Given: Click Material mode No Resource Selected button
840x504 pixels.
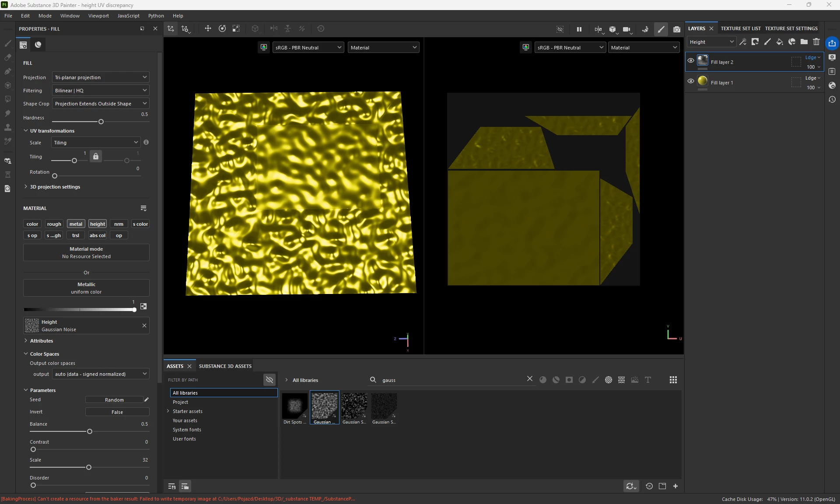Looking at the screenshot, I should (86, 252).
